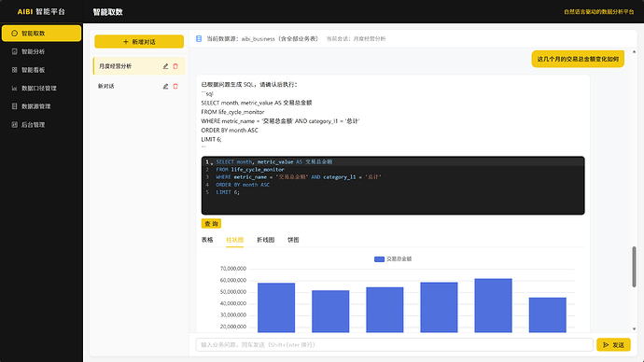Switch to the 表格 tab

click(x=207, y=240)
